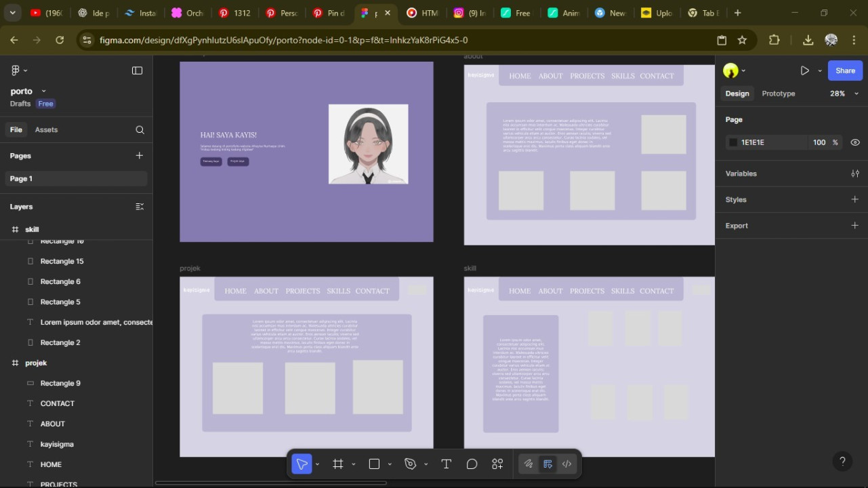Select the Rectangle 15 layer
Image resolution: width=868 pixels, height=488 pixels.
coord(62,262)
